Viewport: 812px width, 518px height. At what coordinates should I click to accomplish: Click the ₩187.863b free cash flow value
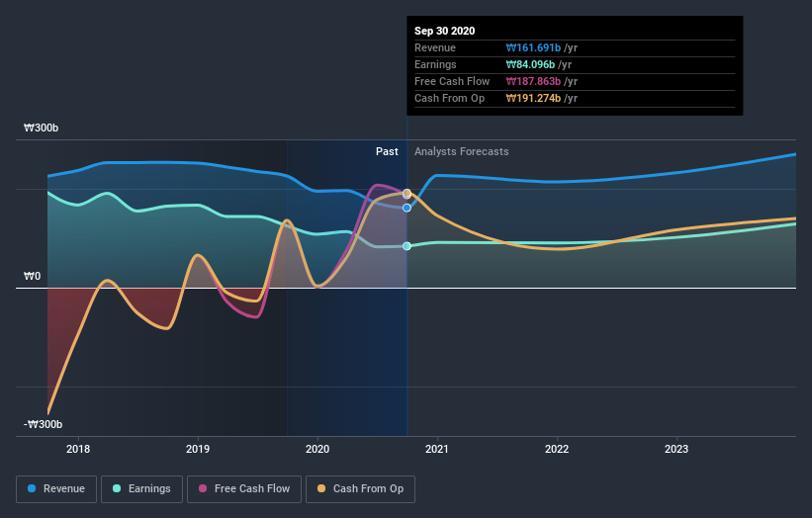(x=533, y=81)
